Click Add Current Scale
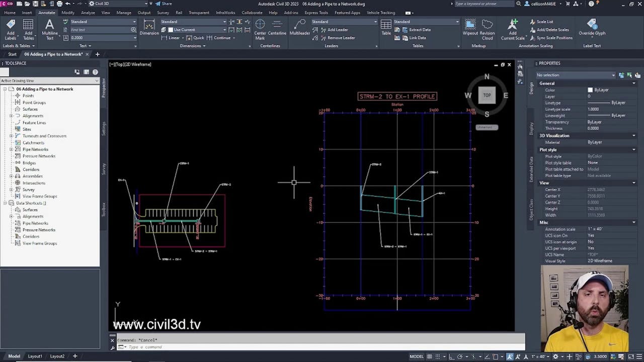This screenshot has width=644, height=362. tap(513, 29)
